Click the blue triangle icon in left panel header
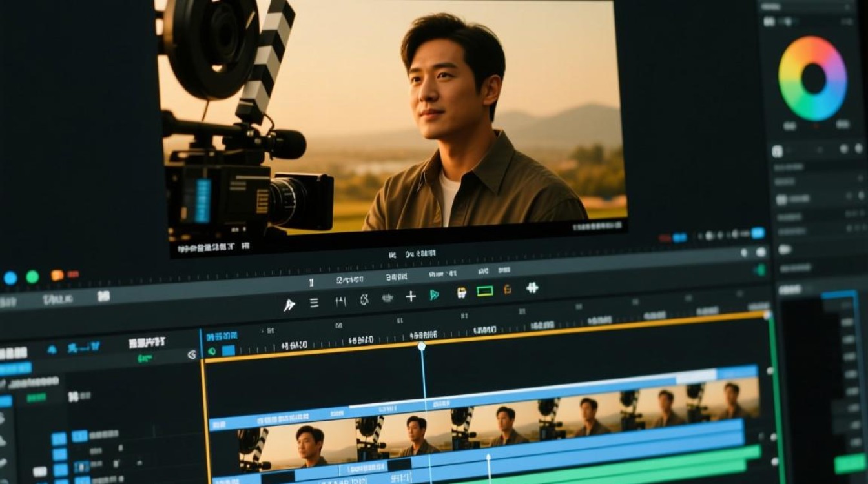 [52, 349]
